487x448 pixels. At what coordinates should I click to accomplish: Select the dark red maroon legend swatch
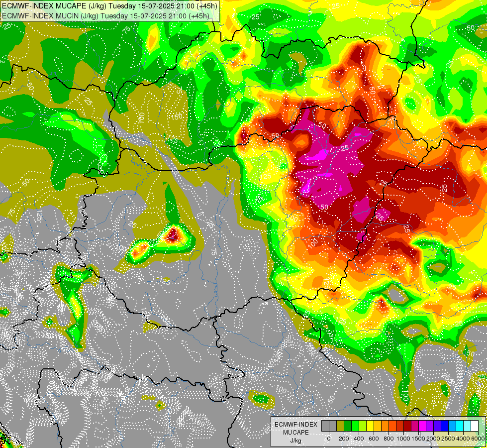point(407,426)
